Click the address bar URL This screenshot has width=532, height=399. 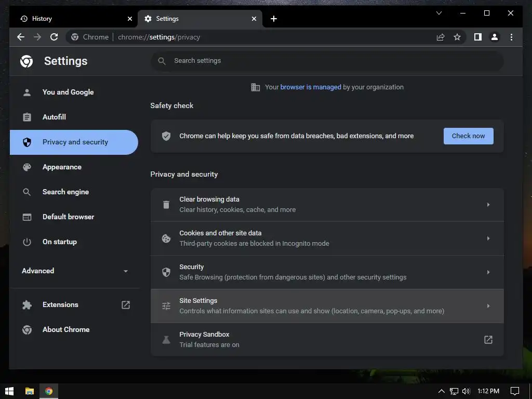159,37
